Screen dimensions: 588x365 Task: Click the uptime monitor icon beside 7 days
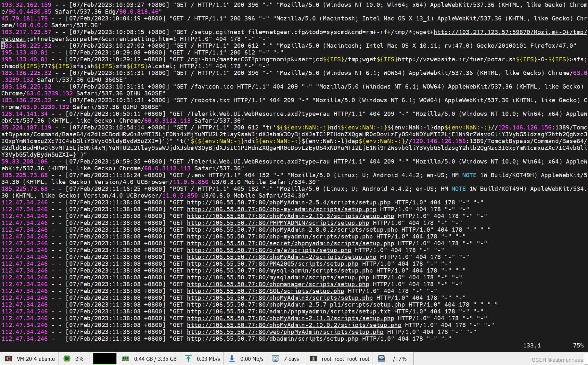click(x=275, y=359)
